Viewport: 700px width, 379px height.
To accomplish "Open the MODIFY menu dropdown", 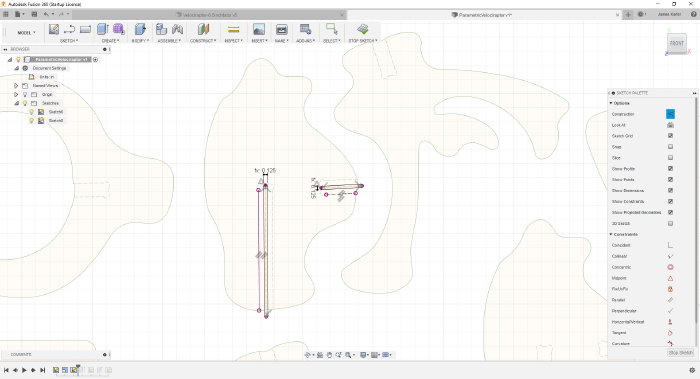I will (x=140, y=41).
